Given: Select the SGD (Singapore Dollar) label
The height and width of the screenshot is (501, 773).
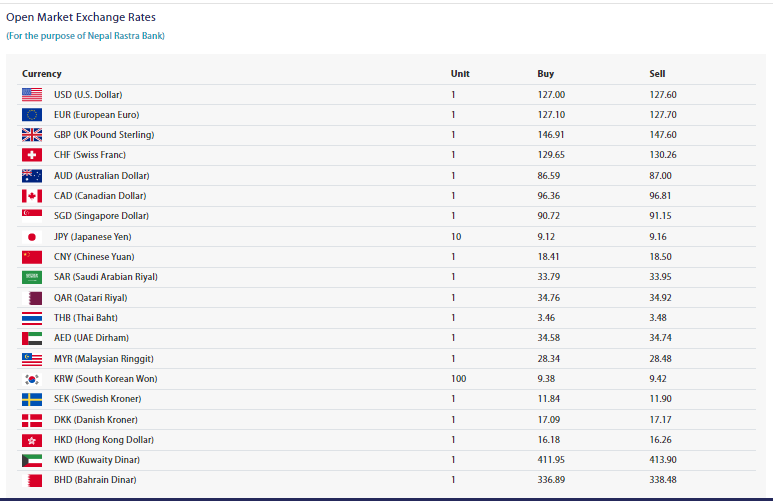Looking at the screenshot, I should (x=100, y=216).
